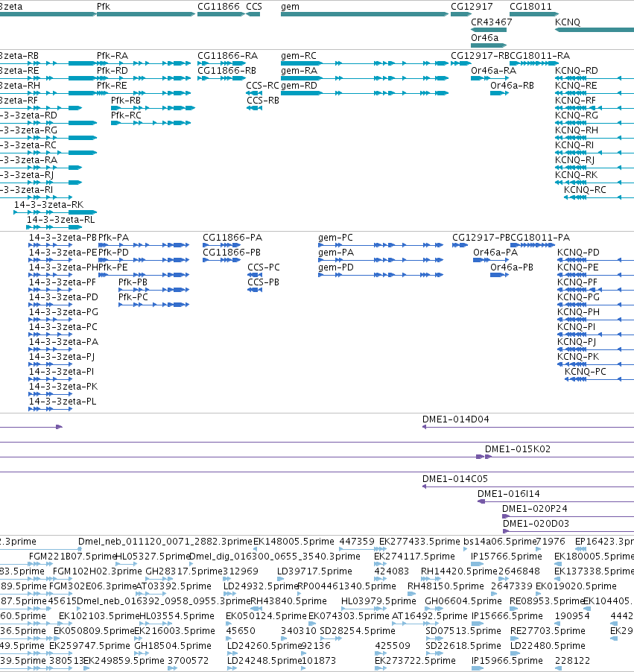This screenshot has height=672, width=634.
Task: Select BAC clone DME1-020P24
Action: [535, 509]
